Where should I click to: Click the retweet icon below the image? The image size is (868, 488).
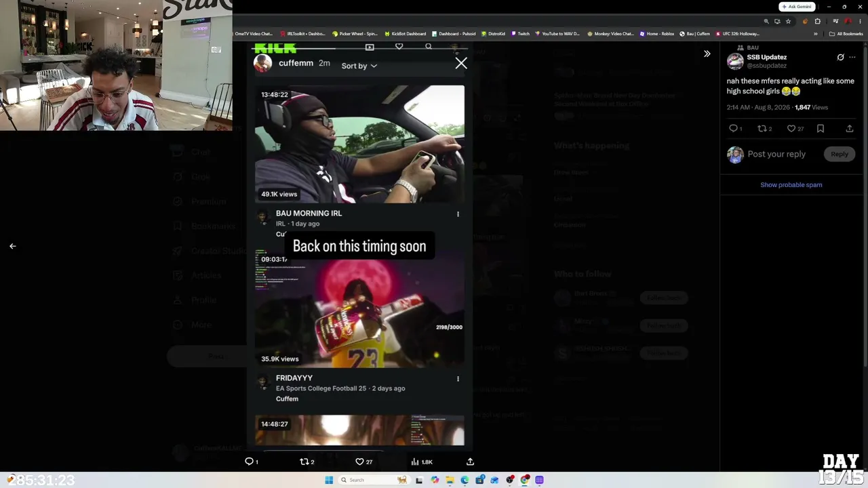pyautogui.click(x=304, y=462)
